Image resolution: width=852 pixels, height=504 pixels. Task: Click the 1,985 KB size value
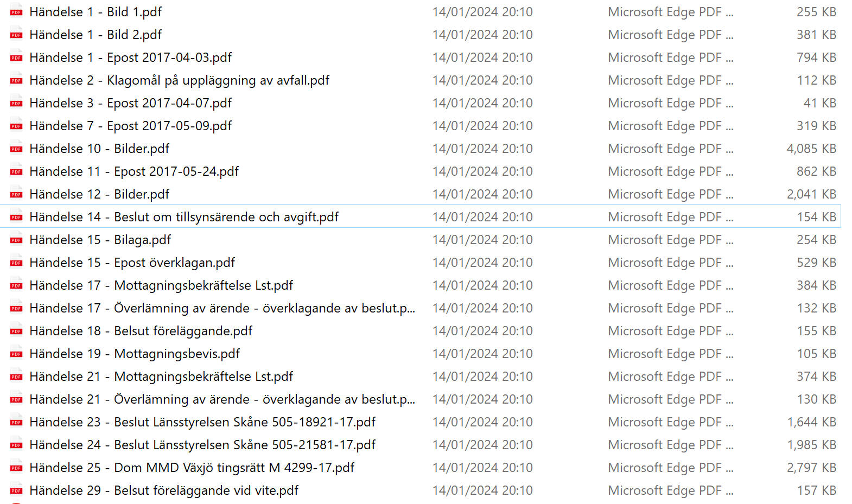pos(811,445)
